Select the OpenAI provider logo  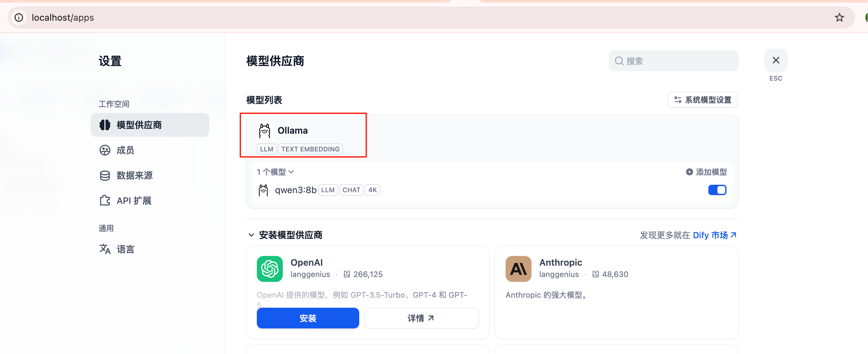coord(269,269)
